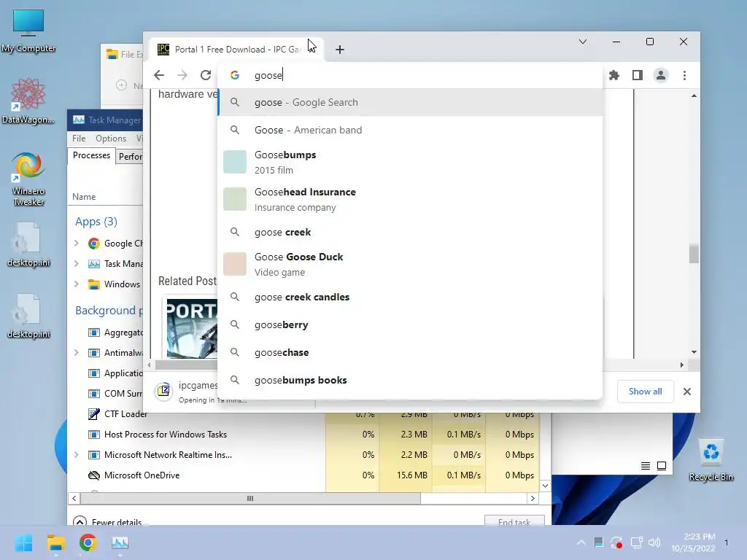Switch to the Processes tab in Task Manager
The image size is (747, 560).
tap(91, 156)
